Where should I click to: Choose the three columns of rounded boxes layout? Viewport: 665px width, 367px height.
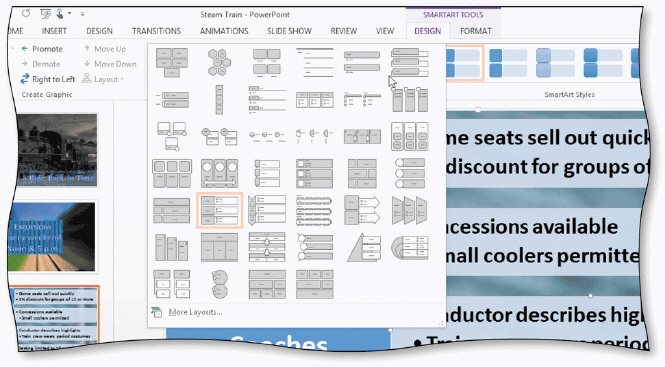(409, 136)
